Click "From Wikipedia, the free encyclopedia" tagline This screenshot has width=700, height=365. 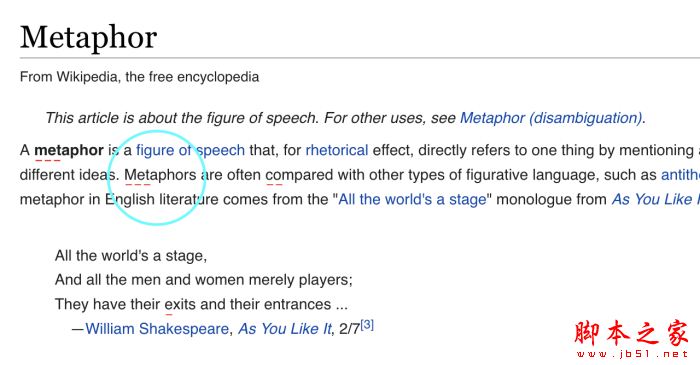pyautogui.click(x=139, y=77)
